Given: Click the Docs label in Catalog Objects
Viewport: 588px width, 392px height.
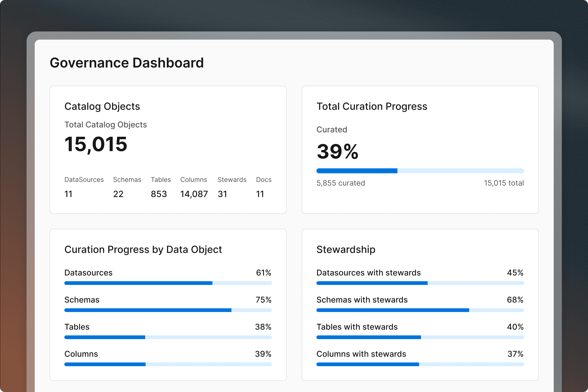Looking at the screenshot, I should click(x=264, y=179).
